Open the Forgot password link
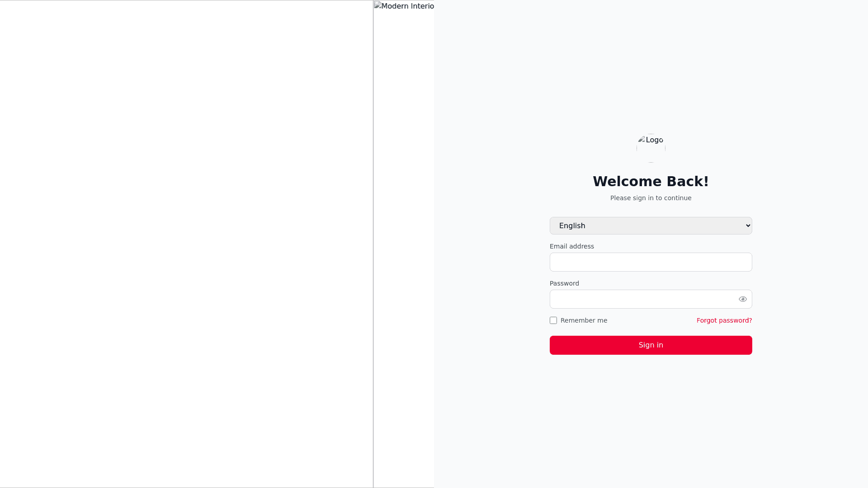This screenshot has width=868, height=488. point(724,320)
